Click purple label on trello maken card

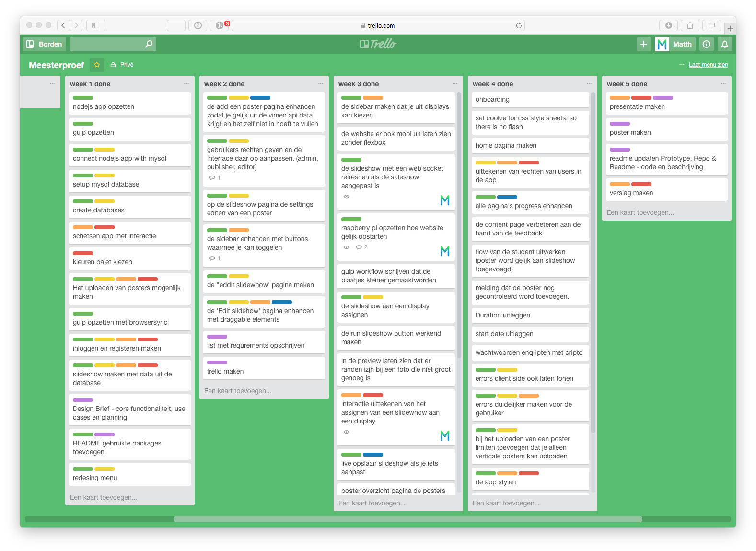tap(217, 363)
